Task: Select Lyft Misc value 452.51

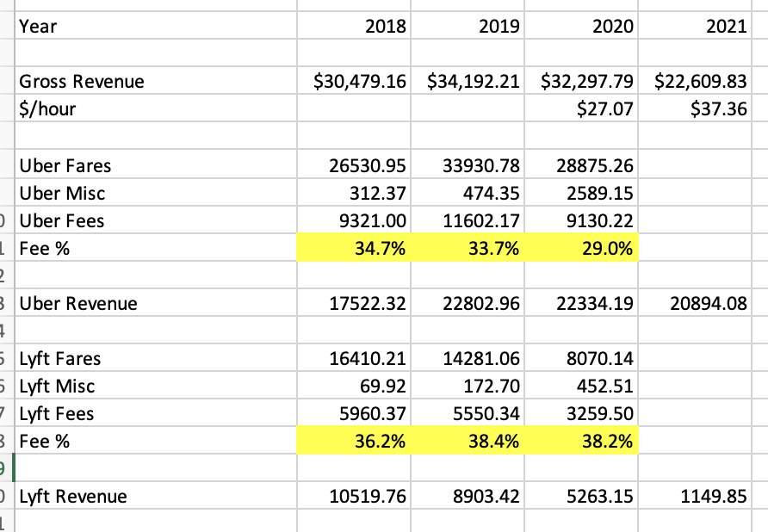Action: pos(581,386)
